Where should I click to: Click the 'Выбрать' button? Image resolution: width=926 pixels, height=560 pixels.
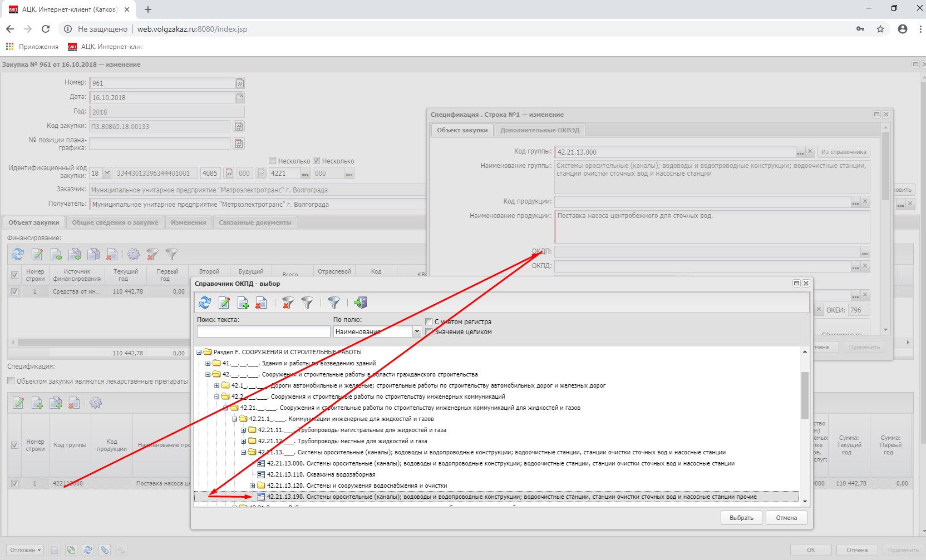741,518
